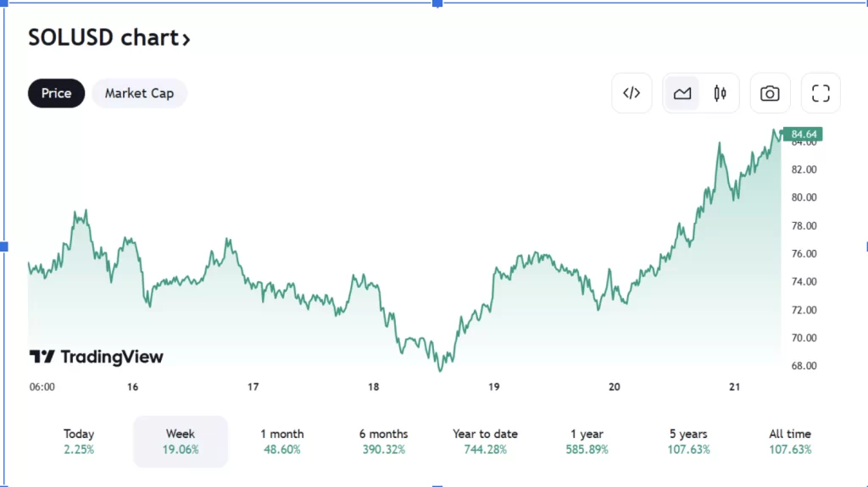Switch to Market Cap view
The width and height of the screenshot is (868, 487).
point(139,93)
